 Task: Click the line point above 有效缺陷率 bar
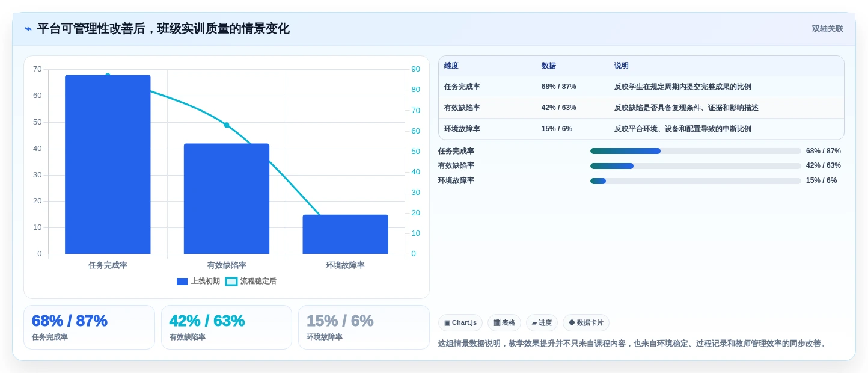(227, 125)
